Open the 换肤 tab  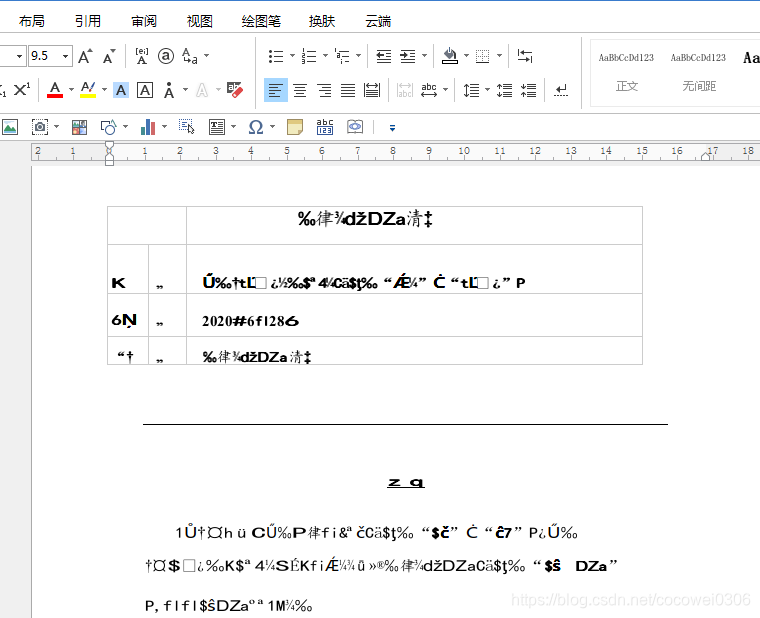click(x=322, y=21)
